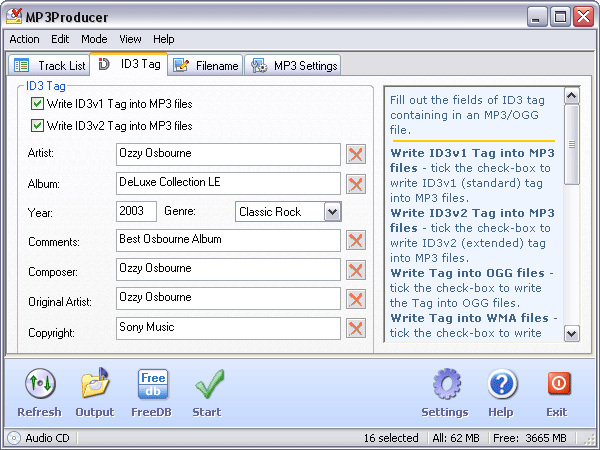Click in the Artist input field

click(x=228, y=155)
